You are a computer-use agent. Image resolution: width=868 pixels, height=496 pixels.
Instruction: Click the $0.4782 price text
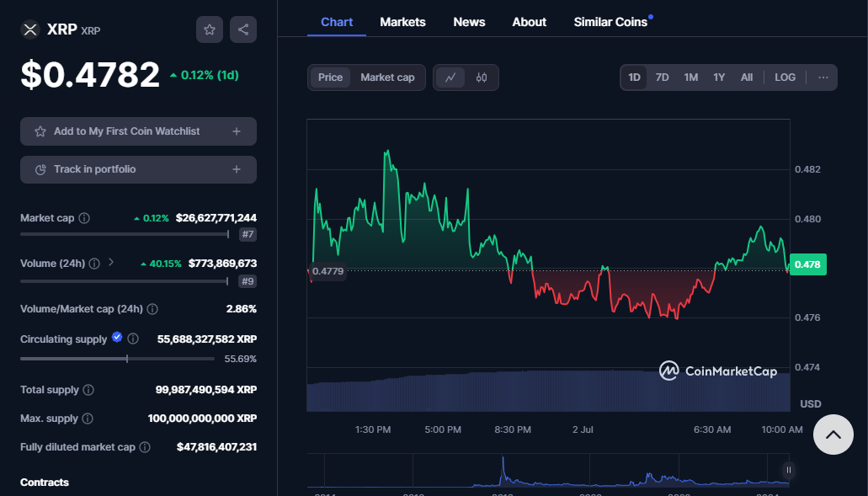click(x=90, y=75)
